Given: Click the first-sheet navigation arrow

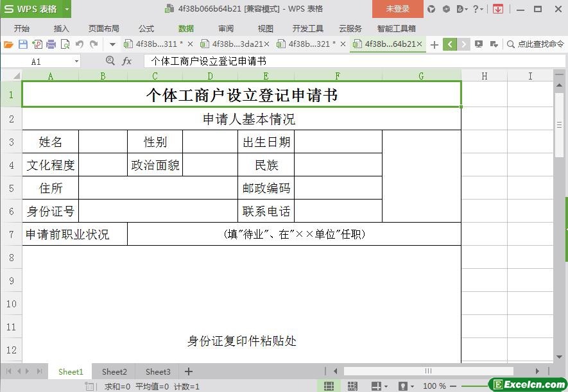Looking at the screenshot, I should click(x=9, y=371).
